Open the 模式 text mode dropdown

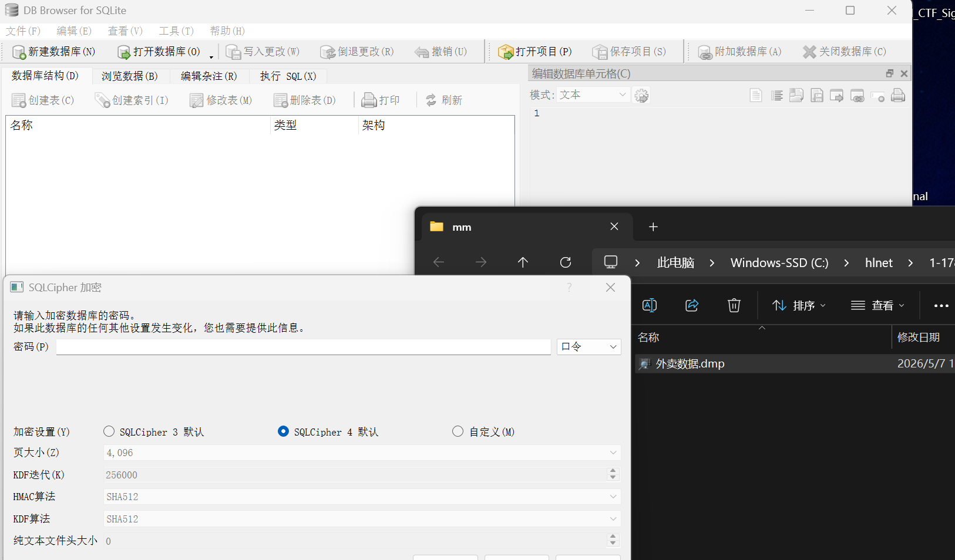tap(593, 95)
